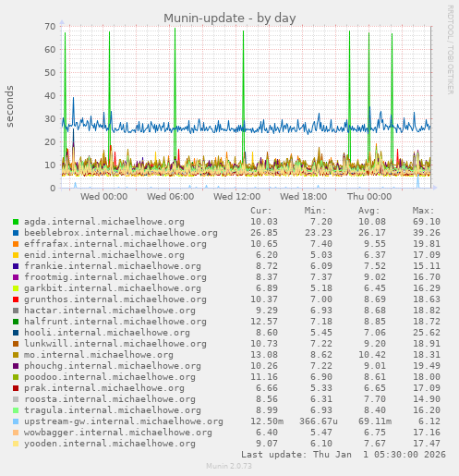Click upstream-gw min value 366.67u
This screenshot has width=459, height=476.
[319, 421]
